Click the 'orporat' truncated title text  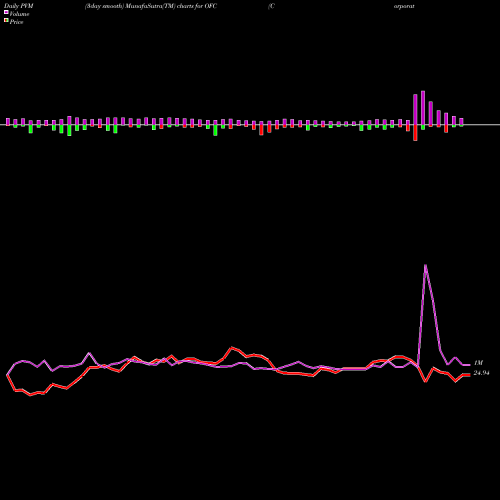tap(404, 6)
